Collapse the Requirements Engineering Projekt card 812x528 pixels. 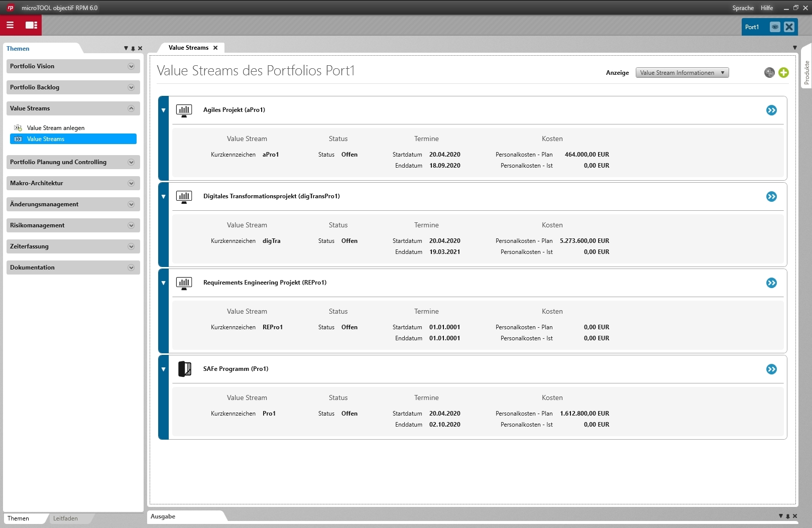tap(163, 283)
